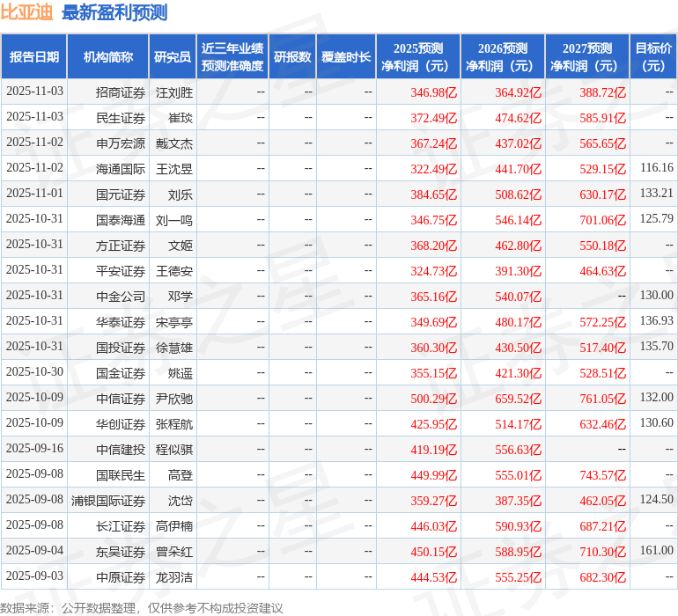Select the 743.57亿 forecast value

coord(603,474)
